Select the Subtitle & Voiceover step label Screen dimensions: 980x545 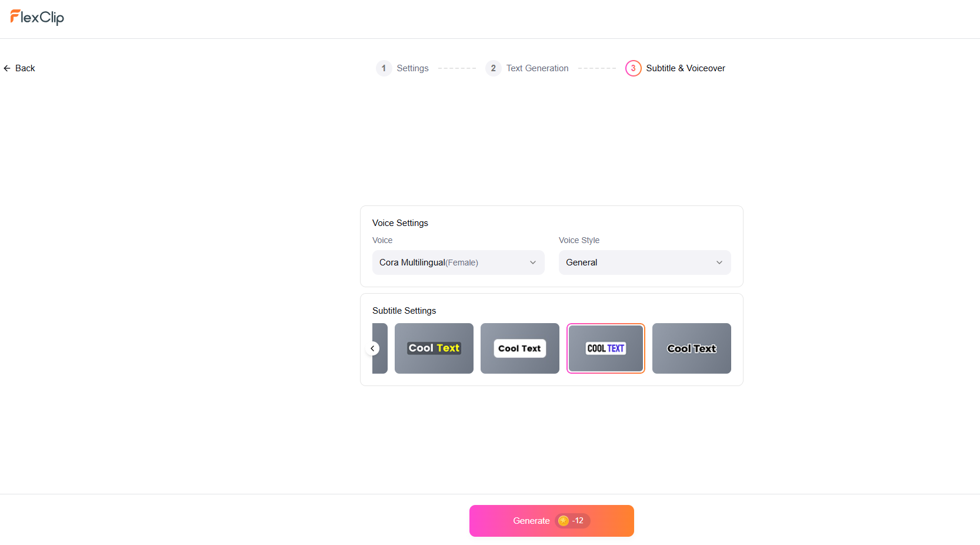(685, 68)
